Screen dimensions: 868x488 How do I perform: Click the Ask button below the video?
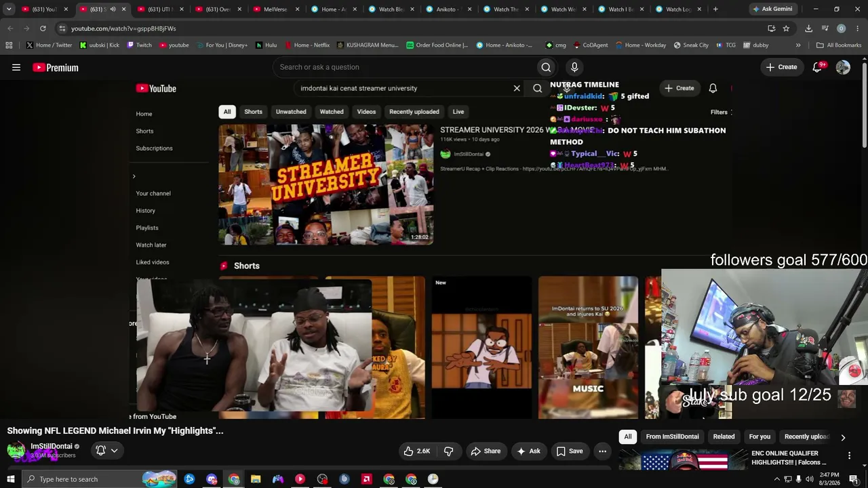528,451
